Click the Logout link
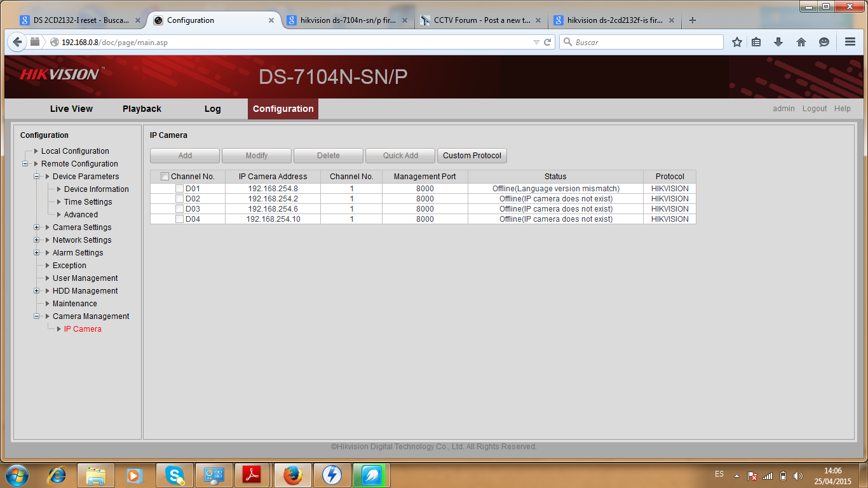 (815, 109)
